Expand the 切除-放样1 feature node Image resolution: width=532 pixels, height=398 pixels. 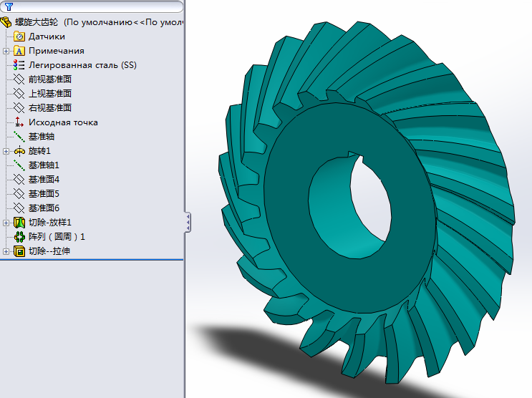6,223
